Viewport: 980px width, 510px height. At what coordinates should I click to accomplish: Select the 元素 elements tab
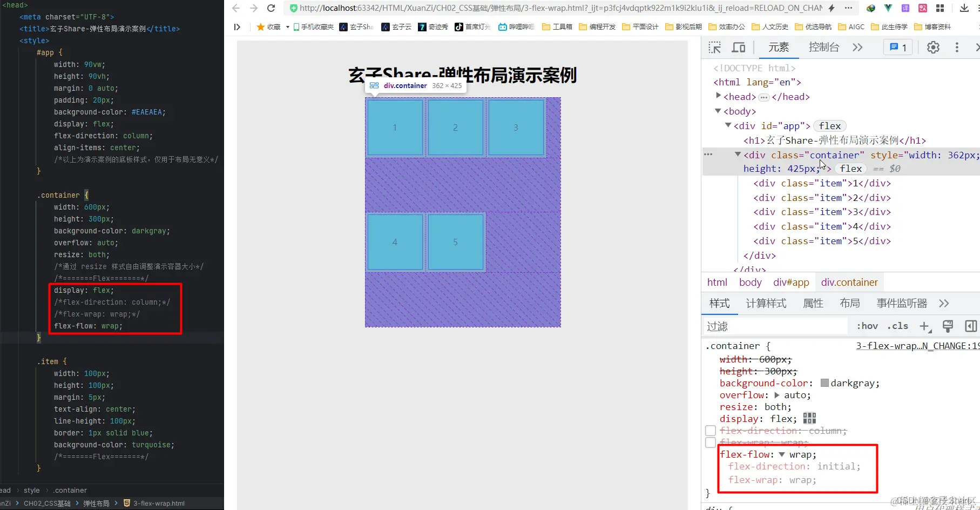pos(779,48)
